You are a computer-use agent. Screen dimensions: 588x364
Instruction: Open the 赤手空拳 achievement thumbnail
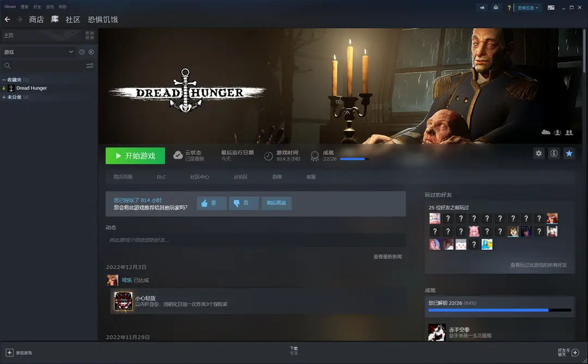click(x=437, y=332)
